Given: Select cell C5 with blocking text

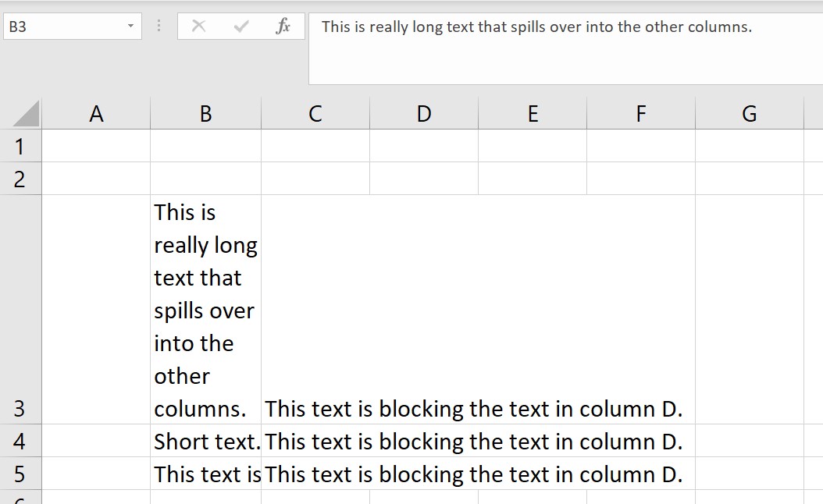Looking at the screenshot, I should point(315,474).
